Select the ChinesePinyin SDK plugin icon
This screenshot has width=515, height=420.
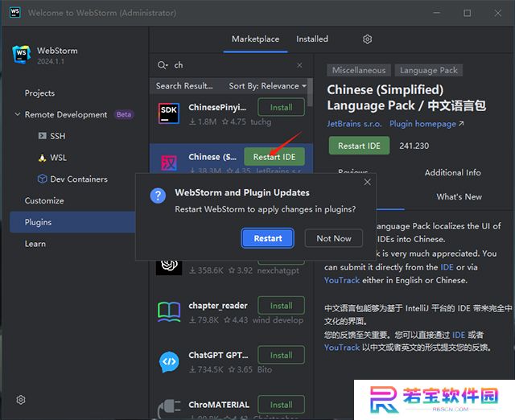(169, 113)
